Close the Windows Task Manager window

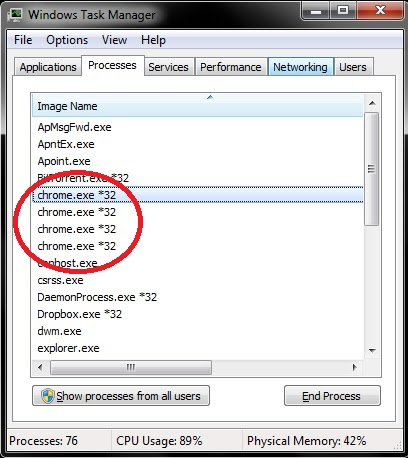click(x=381, y=11)
